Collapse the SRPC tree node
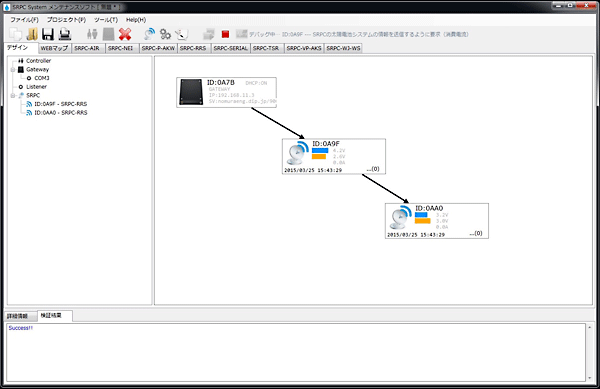 coord(13,95)
